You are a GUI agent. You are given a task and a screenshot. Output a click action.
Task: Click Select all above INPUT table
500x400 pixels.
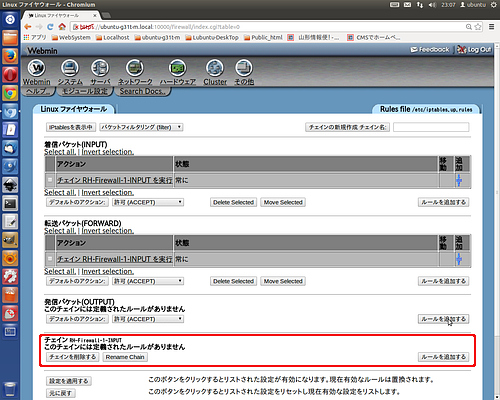click(x=60, y=152)
